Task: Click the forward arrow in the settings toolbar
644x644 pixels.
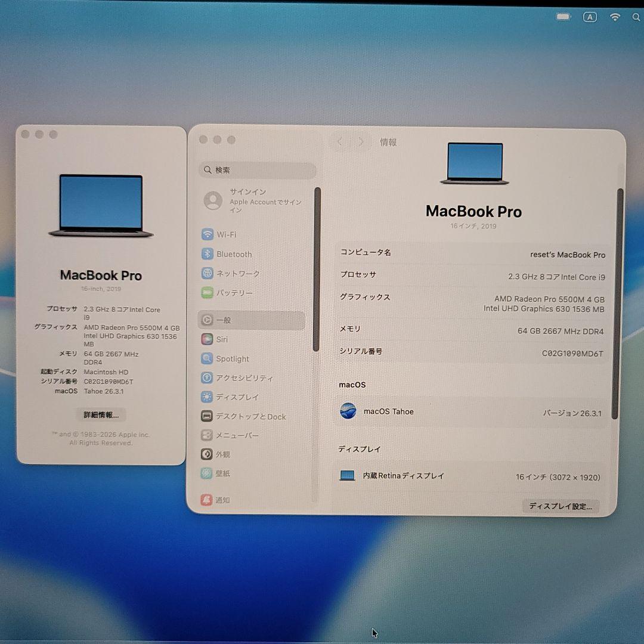Action: [x=361, y=142]
